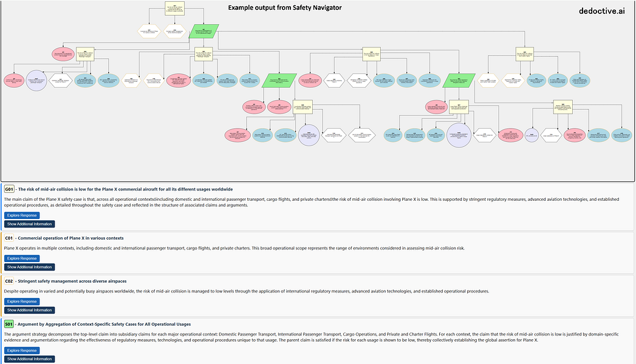636x364 pixels.
Task: Click the paragraph starting 'The main claim of the Plane X safety case'
Action: (x=312, y=202)
